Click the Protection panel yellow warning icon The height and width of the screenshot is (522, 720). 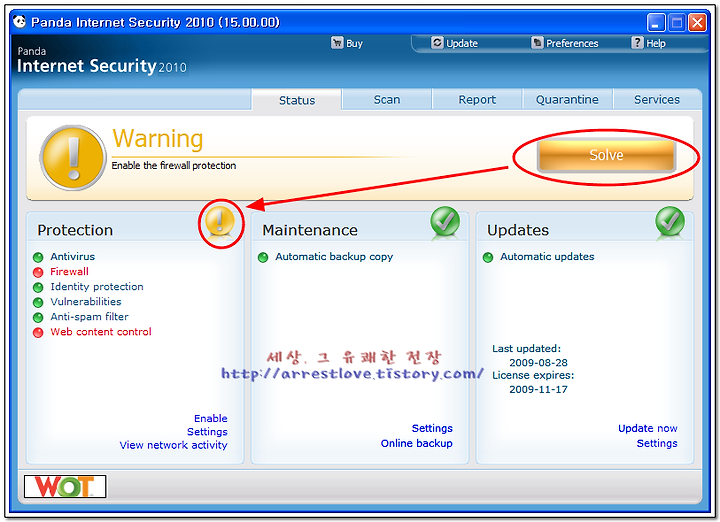point(220,221)
